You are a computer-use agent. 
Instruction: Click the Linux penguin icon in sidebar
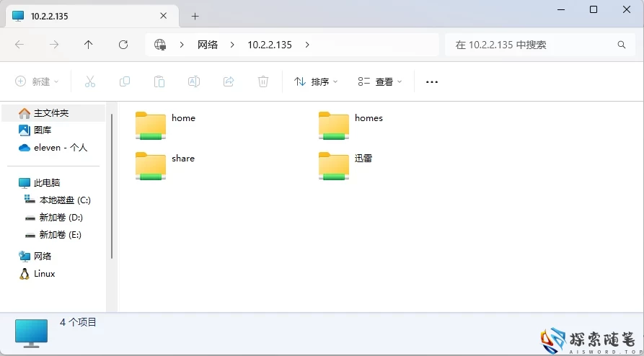(25, 274)
